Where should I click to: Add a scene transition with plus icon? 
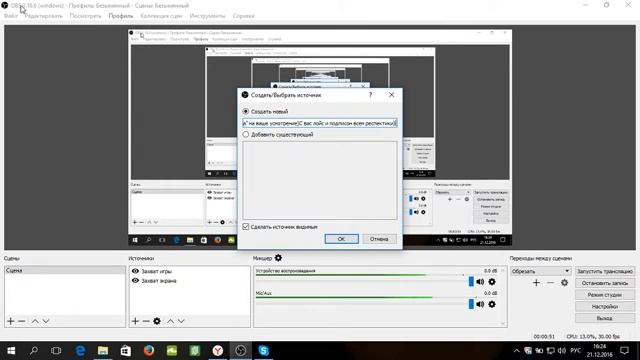coord(536,282)
